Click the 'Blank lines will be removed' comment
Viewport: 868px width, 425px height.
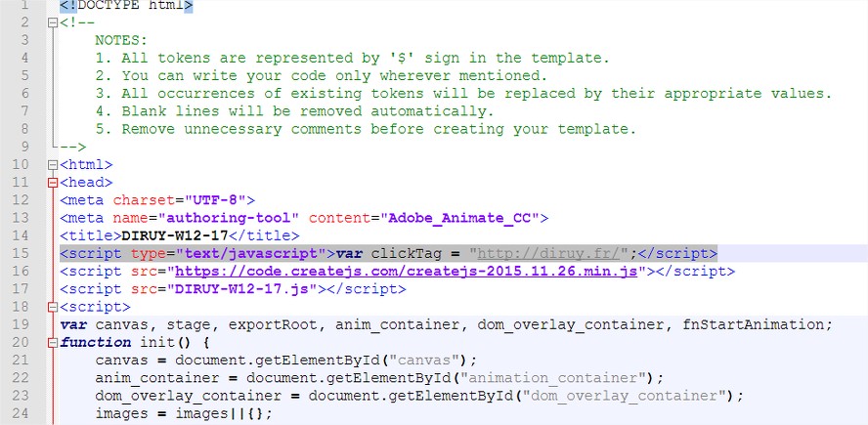[x=294, y=111]
